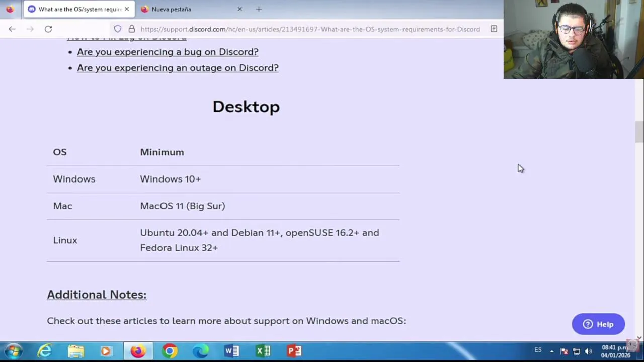Open link about experiencing a bug on Discord

[x=168, y=52]
